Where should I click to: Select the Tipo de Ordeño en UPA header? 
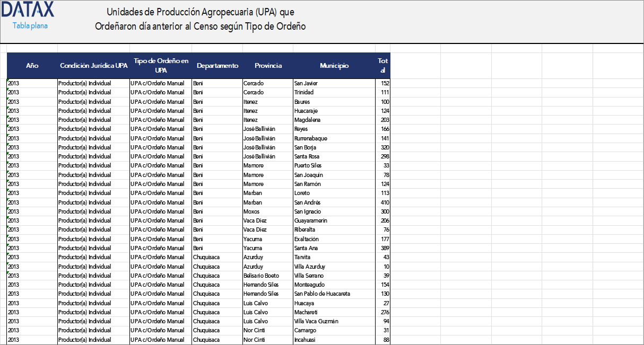[161, 66]
